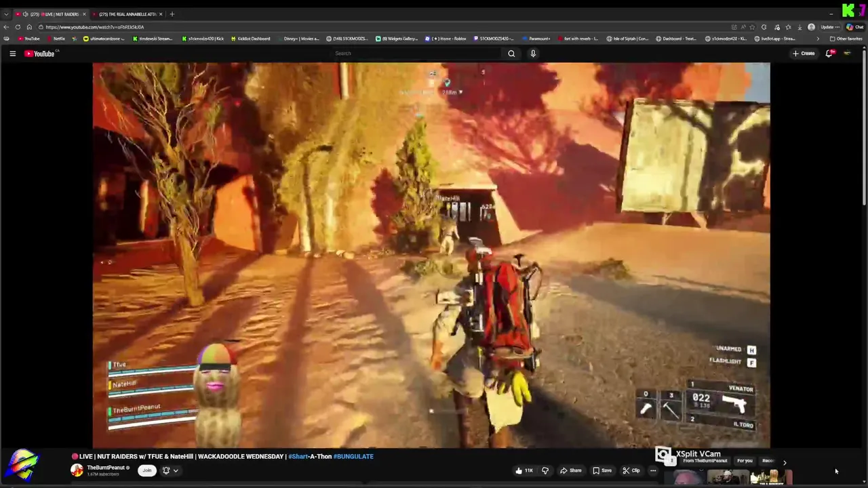Open Home - Roblox bookmark

446,39
